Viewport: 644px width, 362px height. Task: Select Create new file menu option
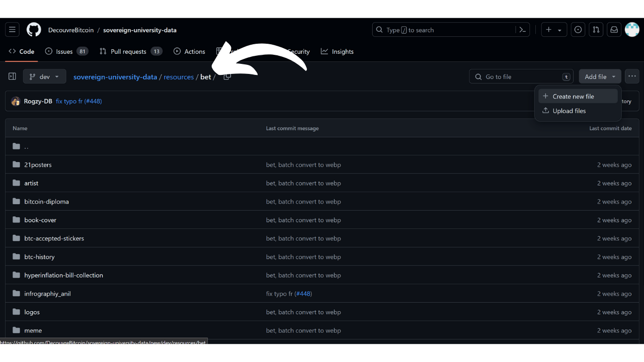point(573,96)
